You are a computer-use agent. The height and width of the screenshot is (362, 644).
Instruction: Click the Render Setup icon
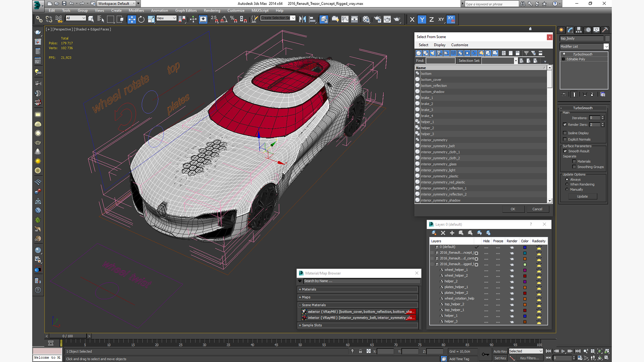click(x=378, y=19)
